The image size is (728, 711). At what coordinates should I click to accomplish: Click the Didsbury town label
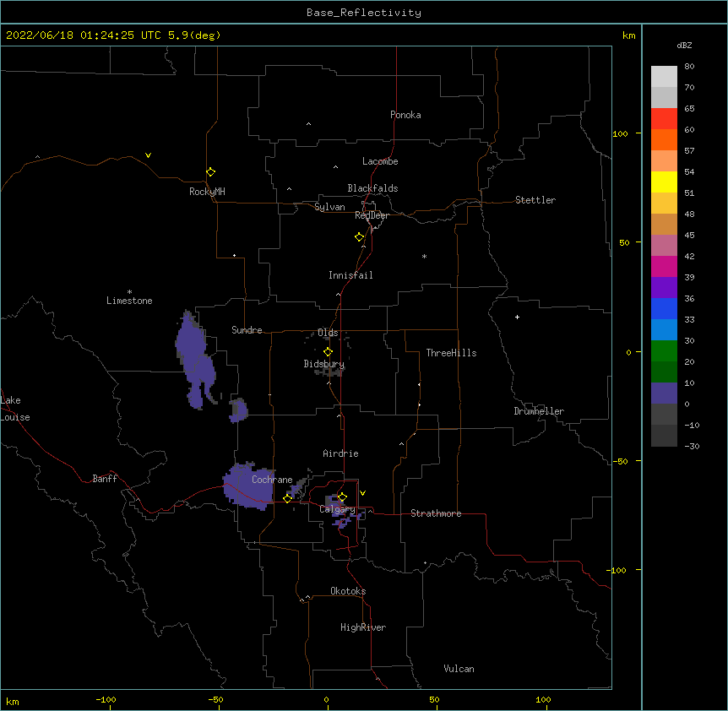point(324,364)
